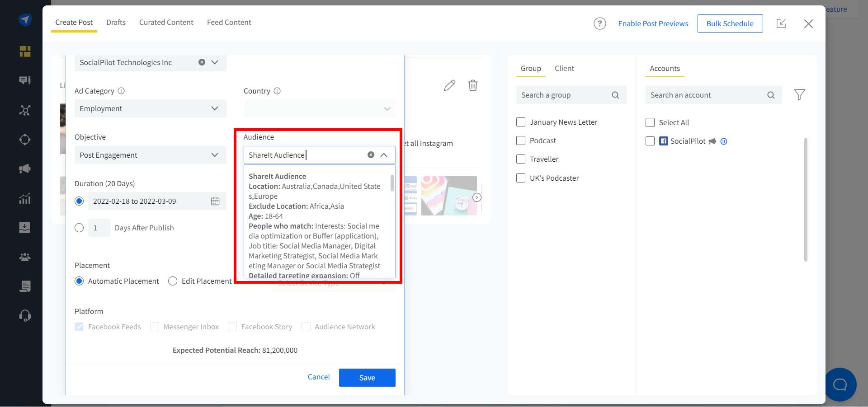This screenshot has width=868, height=407.
Task: Clear the ShareIt Audience selection
Action: (371, 155)
